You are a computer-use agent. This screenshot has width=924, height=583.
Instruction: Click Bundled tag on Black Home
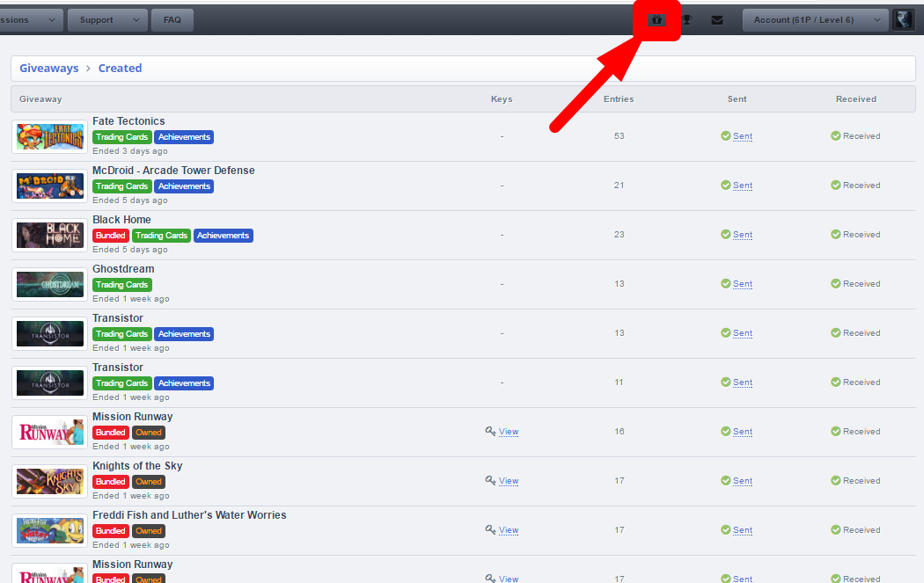(111, 236)
